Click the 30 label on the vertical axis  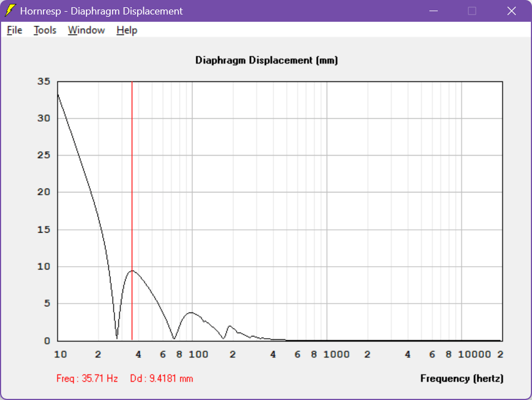coord(43,118)
